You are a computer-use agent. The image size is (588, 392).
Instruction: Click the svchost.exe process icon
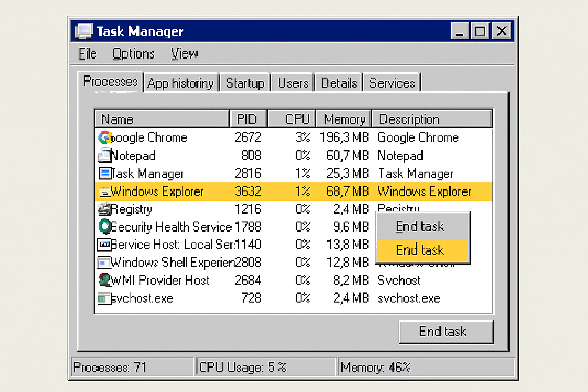(x=104, y=298)
